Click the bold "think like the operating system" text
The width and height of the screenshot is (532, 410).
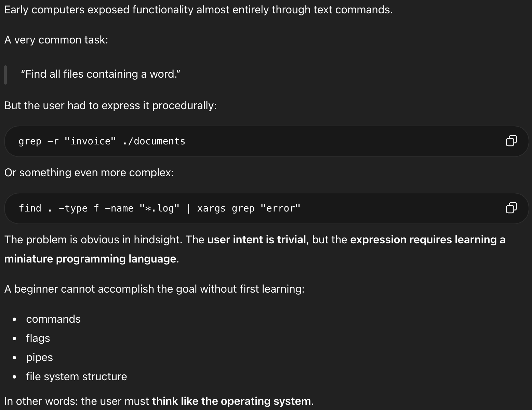(x=231, y=401)
